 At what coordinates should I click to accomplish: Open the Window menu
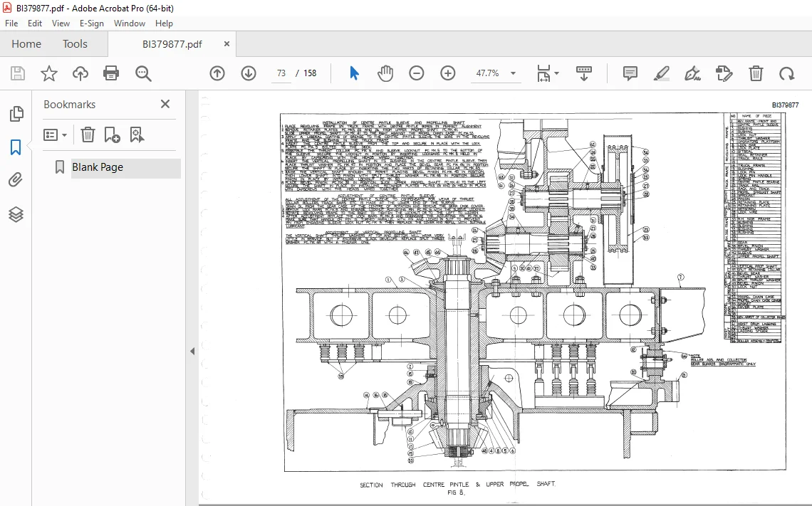[x=130, y=23]
